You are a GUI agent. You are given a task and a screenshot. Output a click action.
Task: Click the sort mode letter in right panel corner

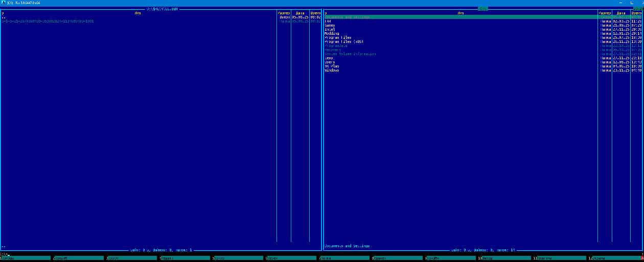click(326, 13)
